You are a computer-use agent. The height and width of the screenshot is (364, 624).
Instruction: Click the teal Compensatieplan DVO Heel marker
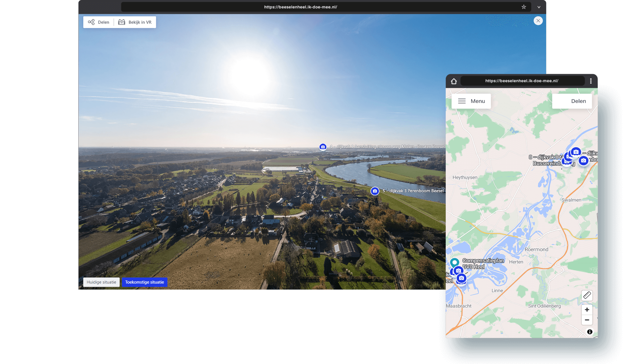[454, 262]
